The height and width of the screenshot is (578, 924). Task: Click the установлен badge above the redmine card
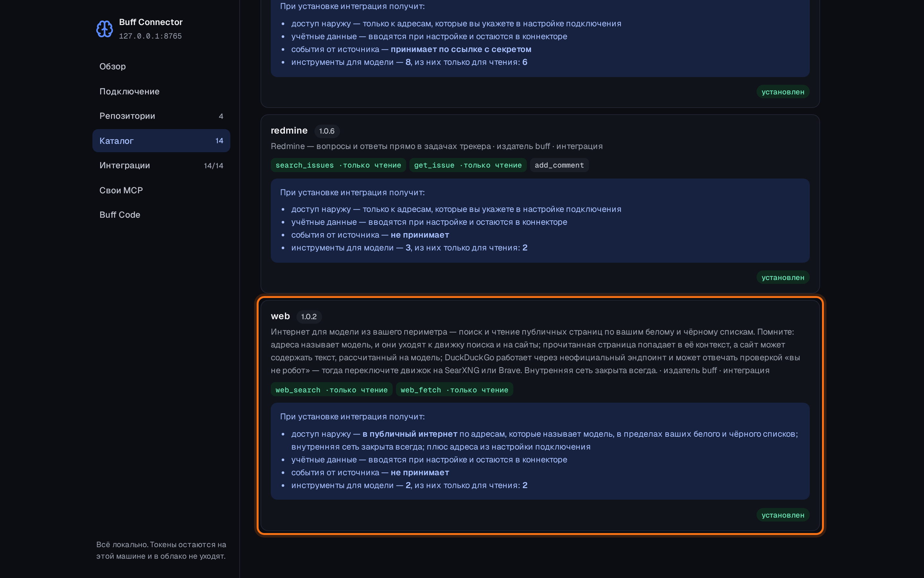(783, 92)
